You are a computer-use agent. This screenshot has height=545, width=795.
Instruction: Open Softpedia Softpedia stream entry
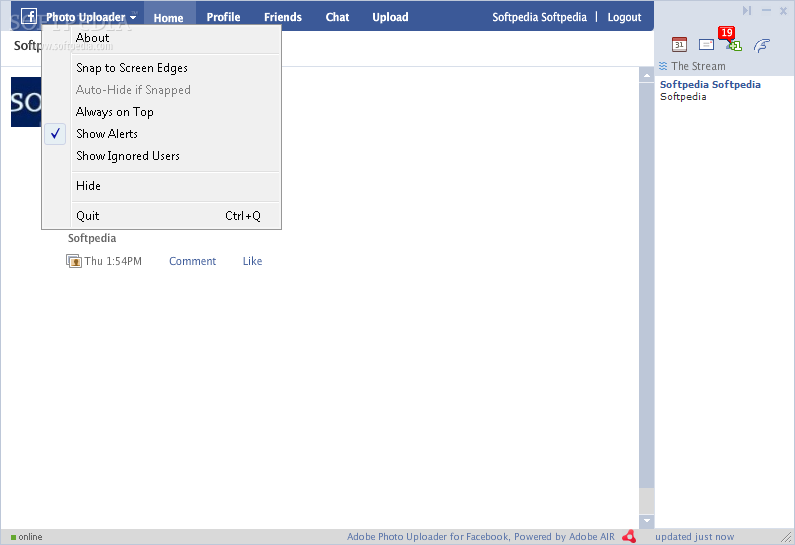click(x=710, y=85)
